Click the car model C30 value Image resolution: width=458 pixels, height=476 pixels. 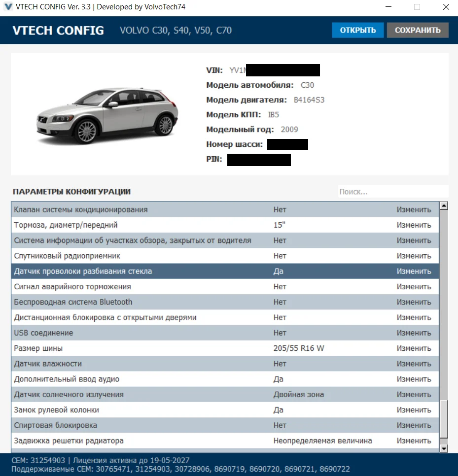pos(307,85)
